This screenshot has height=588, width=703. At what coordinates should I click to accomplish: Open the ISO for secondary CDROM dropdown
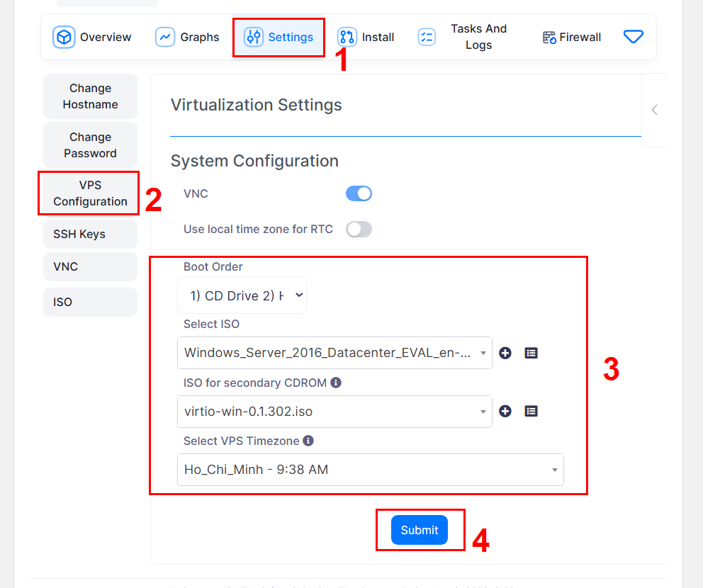(335, 412)
